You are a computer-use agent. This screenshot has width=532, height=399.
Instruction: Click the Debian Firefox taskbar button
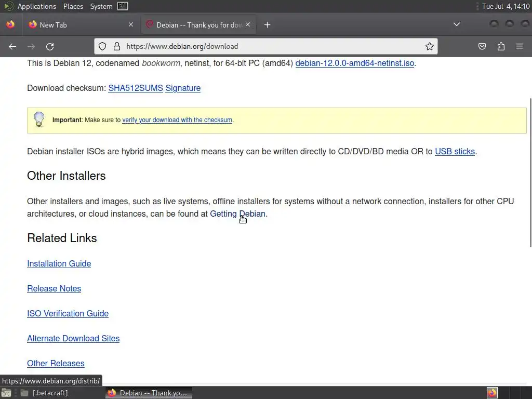click(149, 393)
